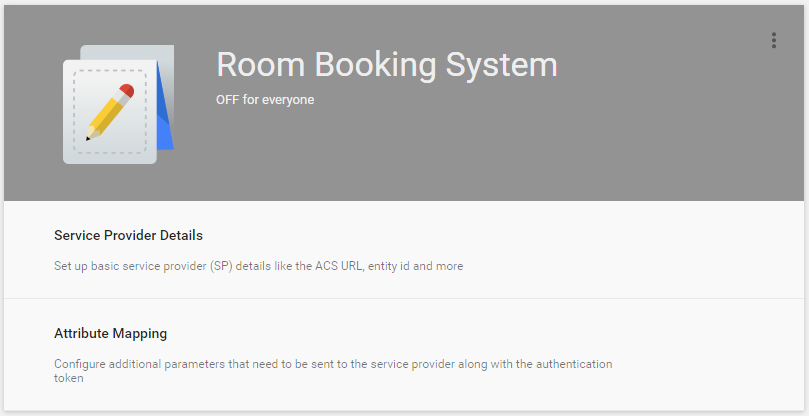
Task: Open Service Provider Details heading
Action: 128,236
